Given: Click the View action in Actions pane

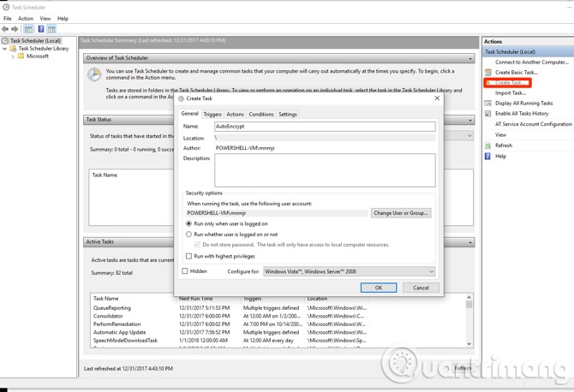Looking at the screenshot, I should coord(500,135).
